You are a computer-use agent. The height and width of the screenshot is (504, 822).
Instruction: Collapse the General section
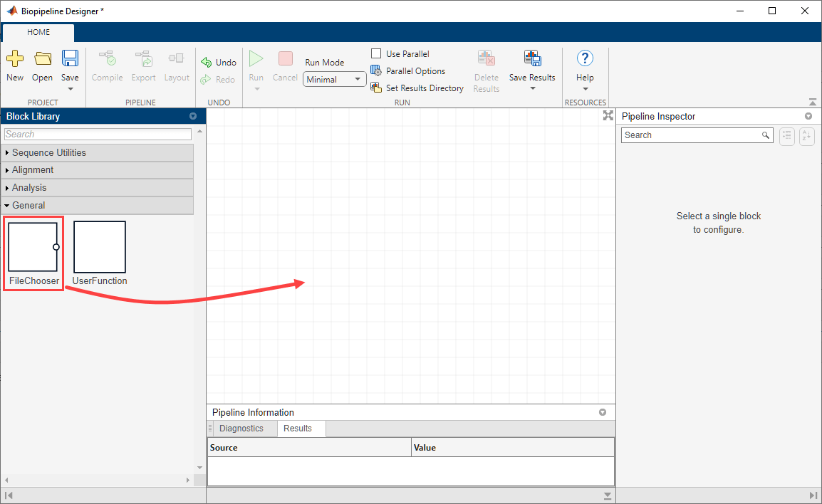(x=98, y=205)
